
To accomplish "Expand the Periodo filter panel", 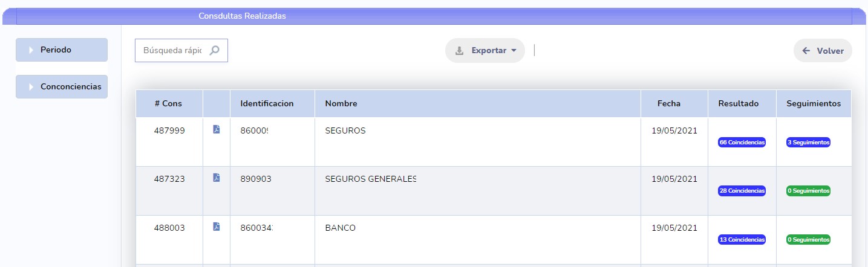I will 62,50.
